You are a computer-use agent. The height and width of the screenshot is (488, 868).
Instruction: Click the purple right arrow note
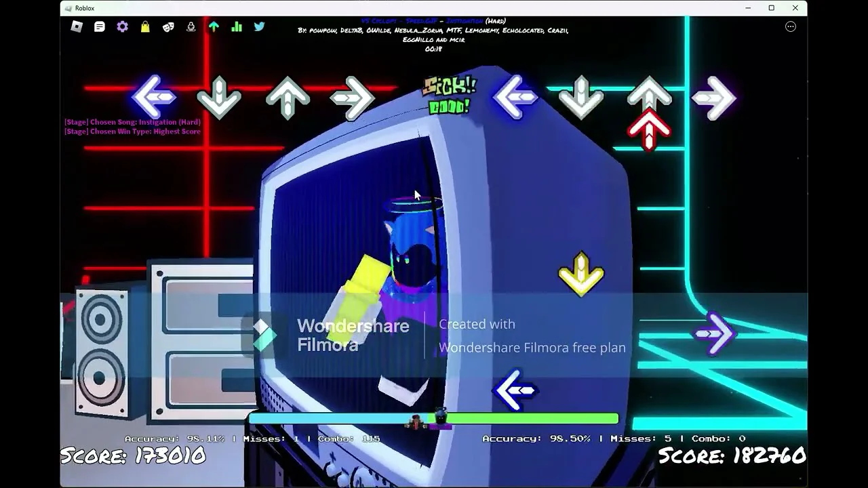(715, 333)
